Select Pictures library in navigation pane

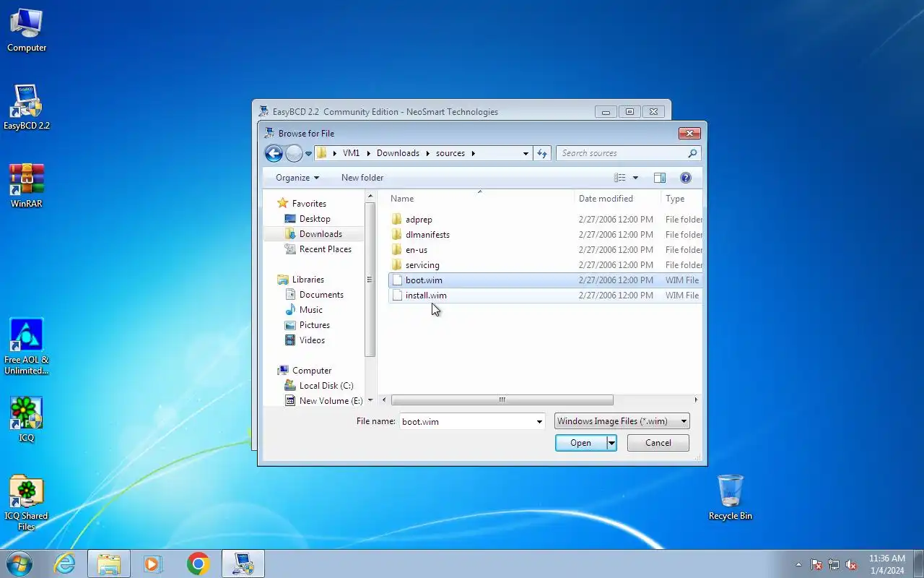click(314, 325)
